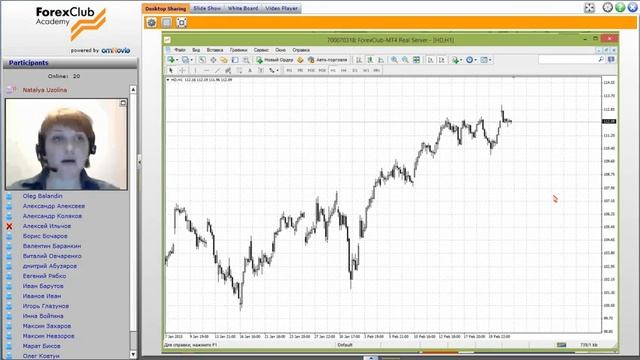
Task: Switch chart to candlesticks icon
Action: 370,60
